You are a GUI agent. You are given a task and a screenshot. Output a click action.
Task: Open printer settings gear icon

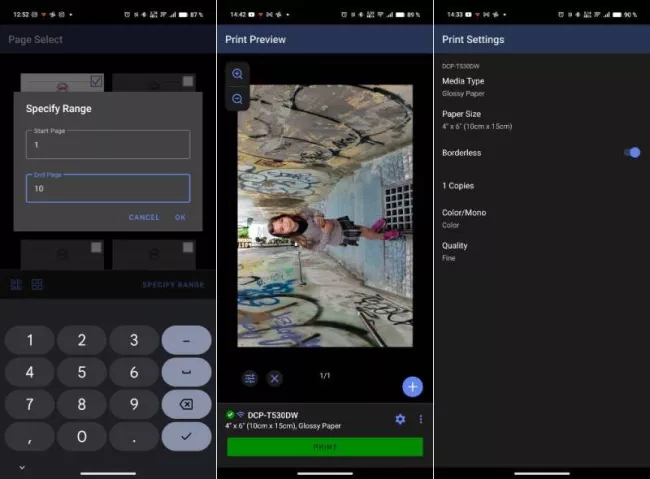400,419
